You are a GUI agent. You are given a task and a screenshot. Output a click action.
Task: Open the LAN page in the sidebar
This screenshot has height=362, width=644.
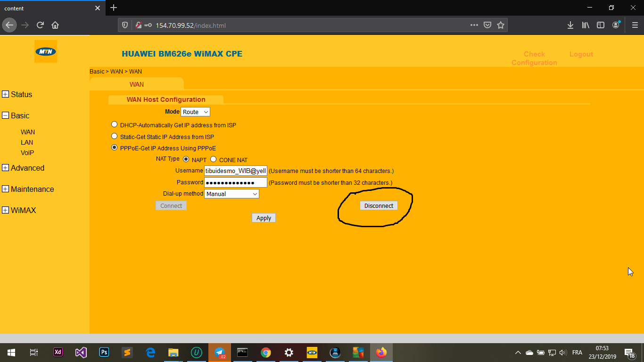(27, 142)
